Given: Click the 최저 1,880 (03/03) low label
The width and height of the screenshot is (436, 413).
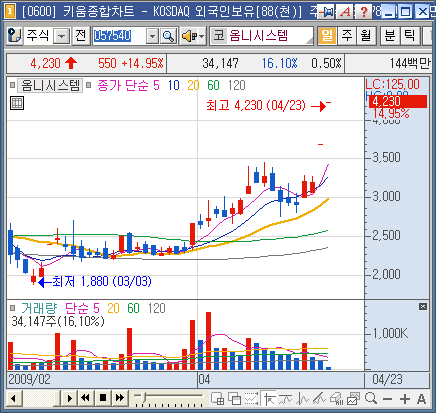Looking at the screenshot, I should point(102,282).
